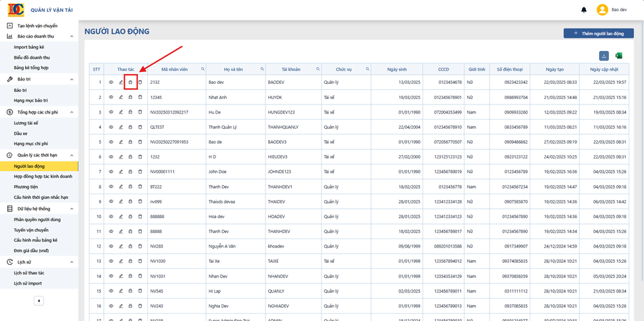644x321 pixels.
Task: Open the notifications bell
Action: tap(584, 10)
